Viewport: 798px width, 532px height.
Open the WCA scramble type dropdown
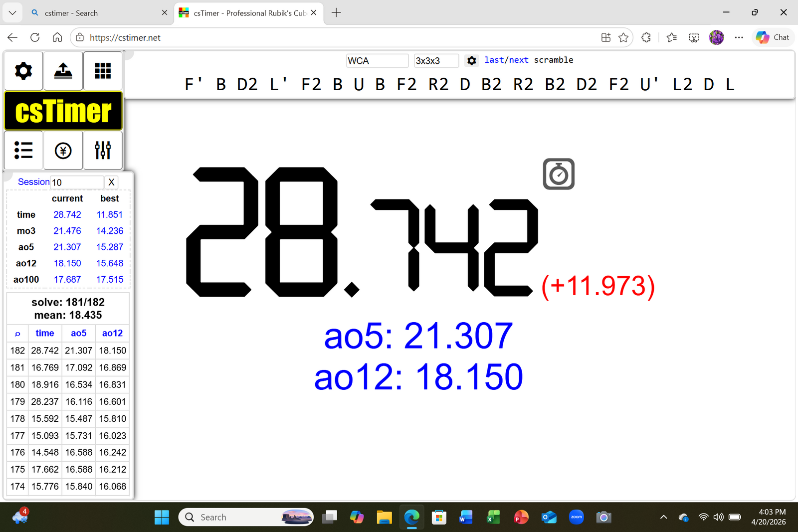[378, 61]
